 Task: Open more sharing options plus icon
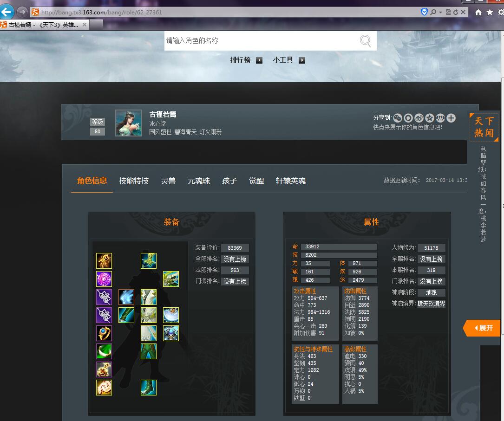[451, 118]
